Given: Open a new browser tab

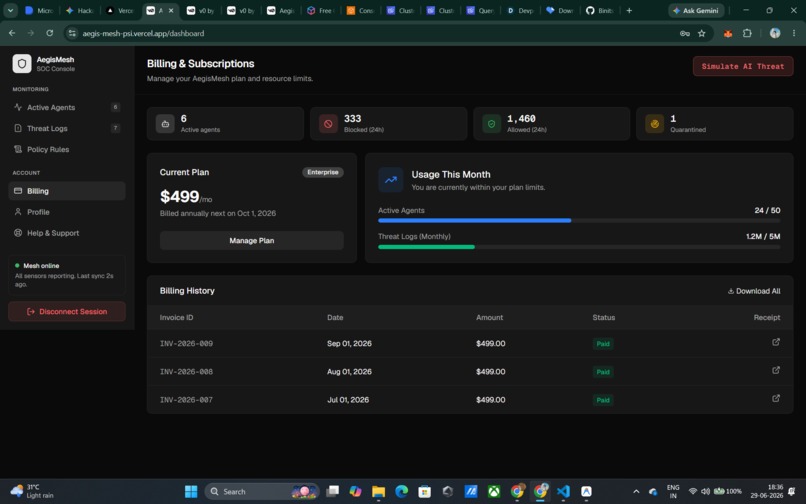Looking at the screenshot, I should (629, 10).
